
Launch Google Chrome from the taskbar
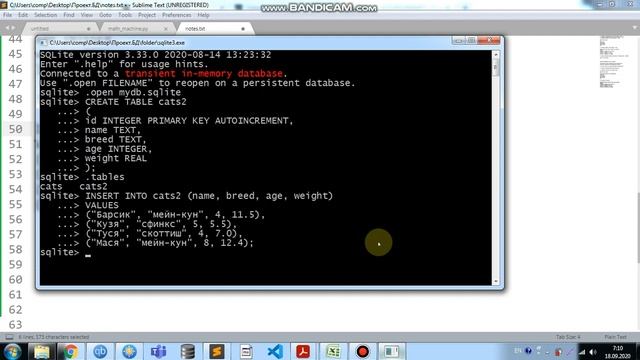(x=70, y=351)
